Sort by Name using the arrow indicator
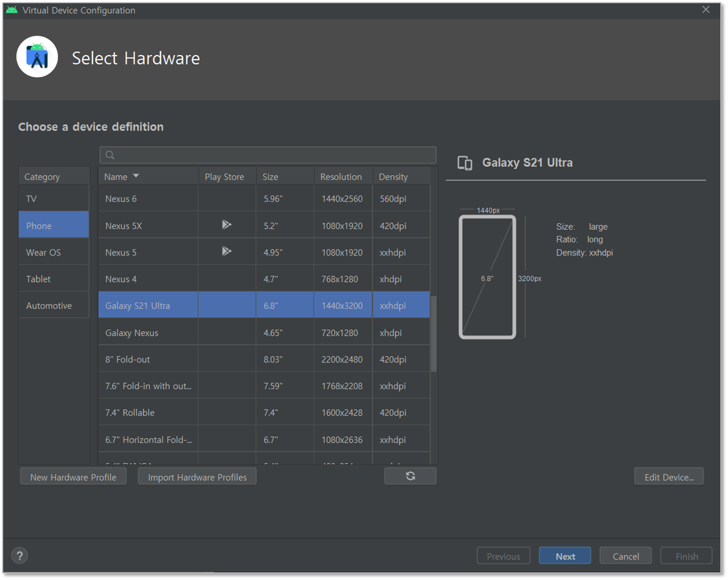728x580 pixels. click(x=136, y=176)
